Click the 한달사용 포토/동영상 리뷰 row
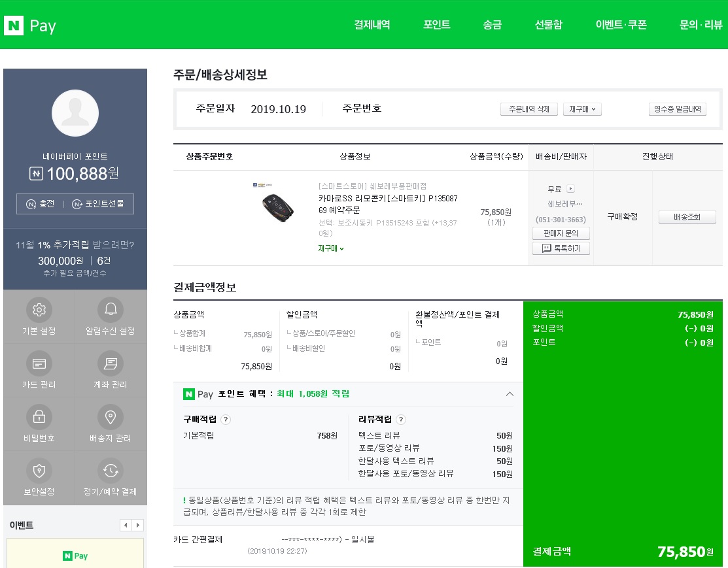This screenshot has width=728, height=568. (436, 474)
